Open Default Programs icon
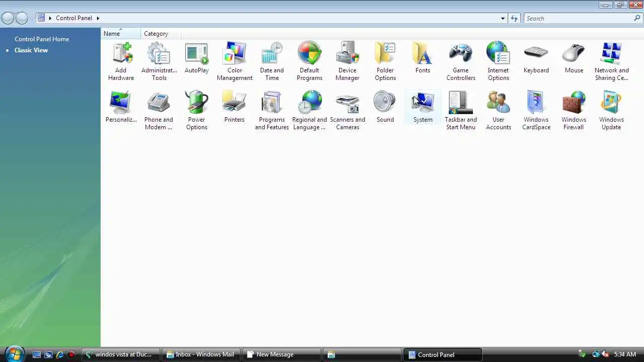 (309, 61)
